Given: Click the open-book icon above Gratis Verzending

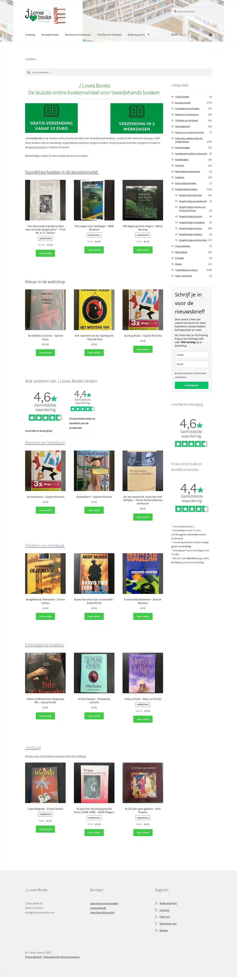Looking at the screenshot, I should (51, 111).
